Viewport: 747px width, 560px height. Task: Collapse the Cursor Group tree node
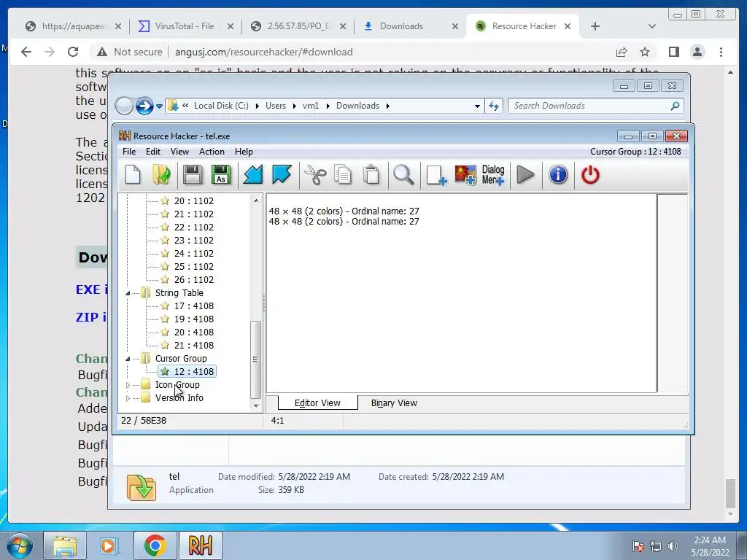point(128,359)
